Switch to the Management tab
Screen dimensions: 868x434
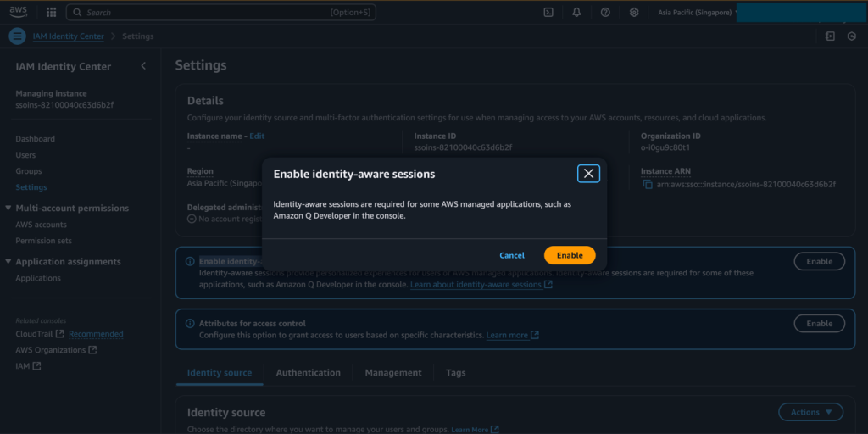[393, 373]
